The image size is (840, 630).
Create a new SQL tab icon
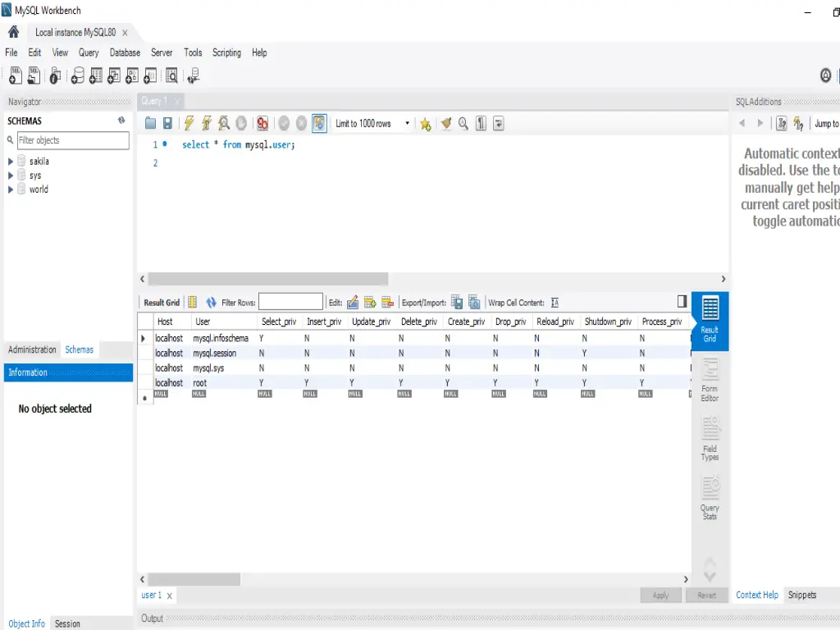(x=16, y=75)
